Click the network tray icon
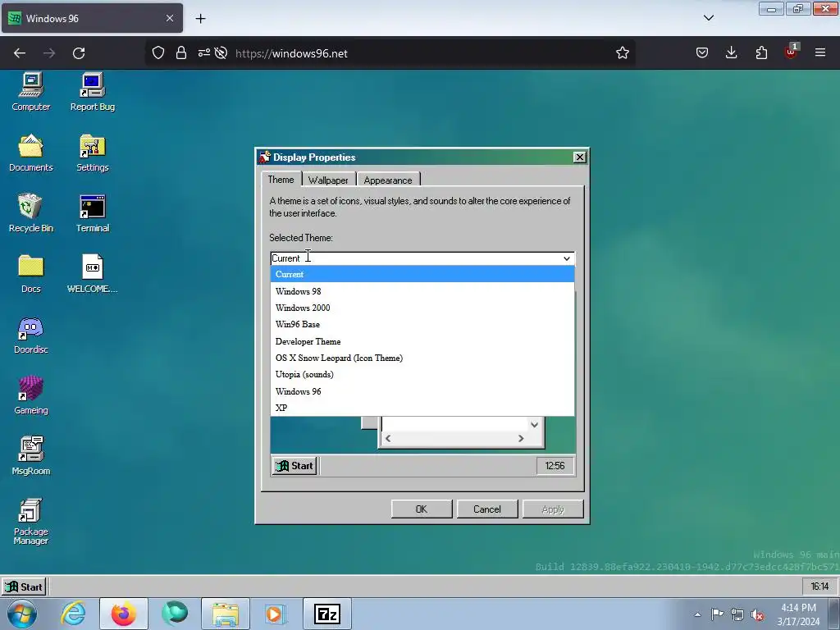 tap(737, 614)
